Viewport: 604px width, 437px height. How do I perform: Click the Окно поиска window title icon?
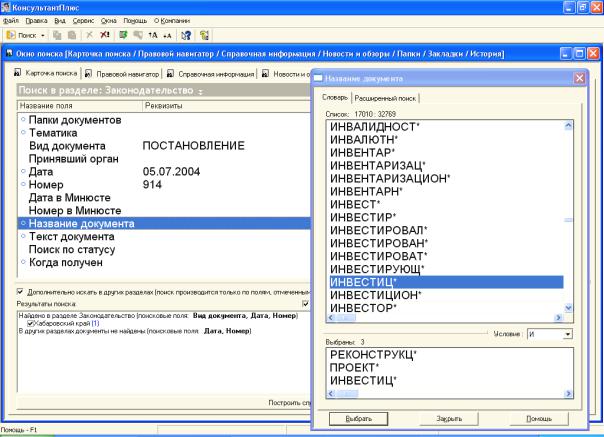9,54
